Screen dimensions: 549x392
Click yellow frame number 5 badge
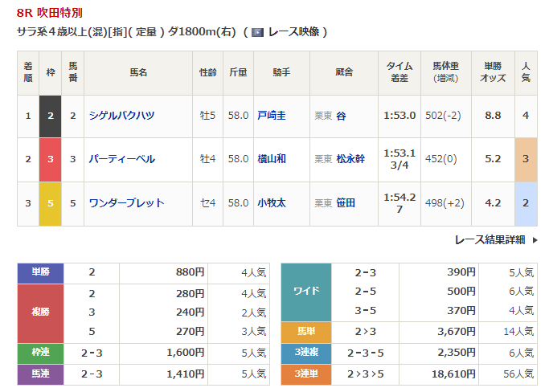point(51,203)
